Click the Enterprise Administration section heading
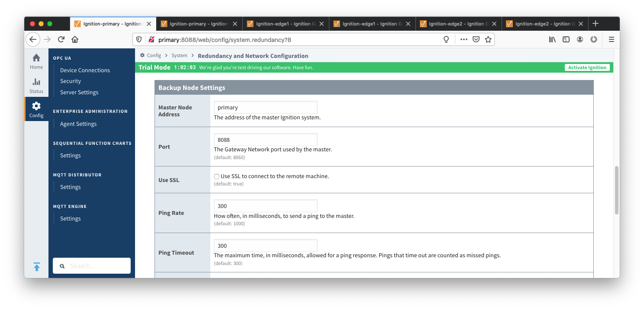Screen dimensions: 644x310 tap(90, 112)
